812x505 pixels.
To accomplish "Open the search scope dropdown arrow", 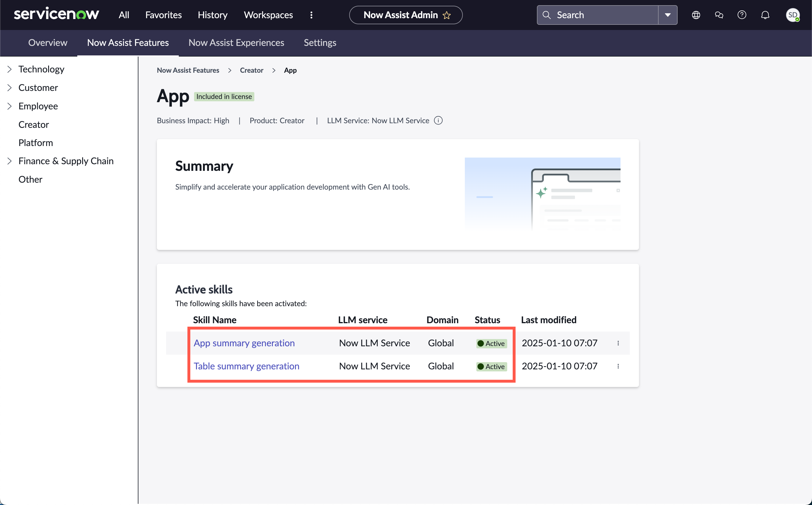I will click(x=668, y=15).
